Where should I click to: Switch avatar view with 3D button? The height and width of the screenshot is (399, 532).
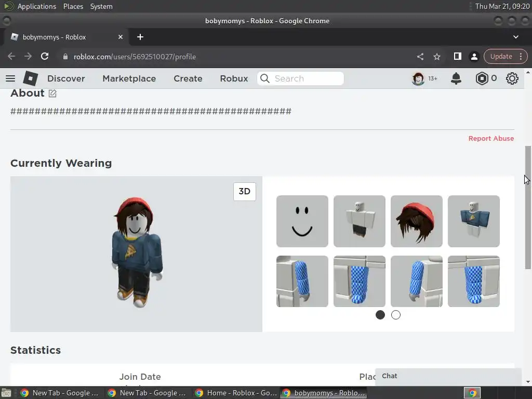click(244, 191)
